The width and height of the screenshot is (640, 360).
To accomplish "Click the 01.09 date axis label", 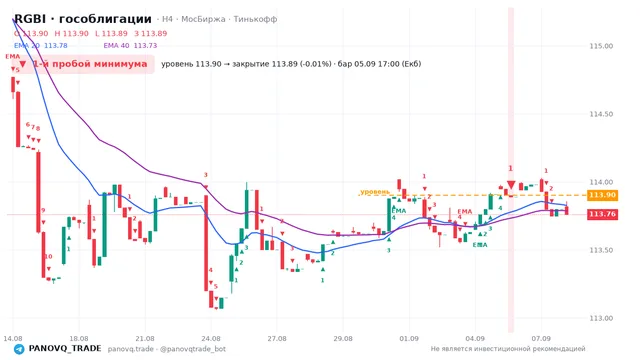I will click(409, 339).
